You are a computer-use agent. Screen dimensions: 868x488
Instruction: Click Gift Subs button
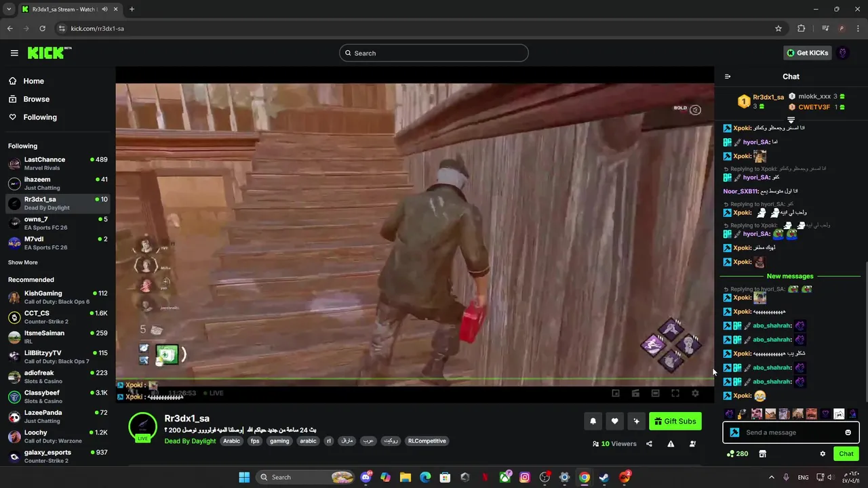coord(675,422)
